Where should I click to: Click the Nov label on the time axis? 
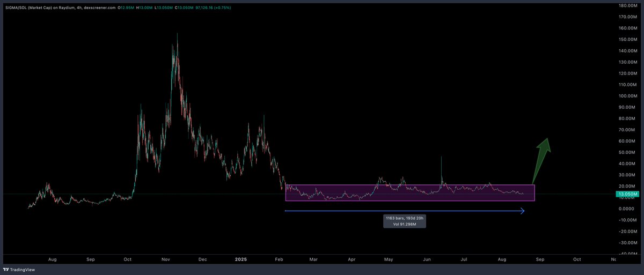click(x=165, y=259)
